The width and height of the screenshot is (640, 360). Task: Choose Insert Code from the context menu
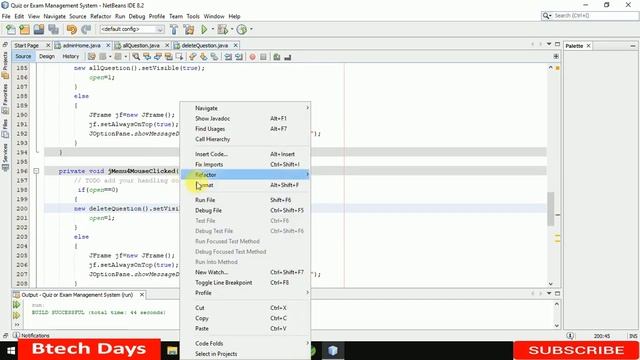245,154
